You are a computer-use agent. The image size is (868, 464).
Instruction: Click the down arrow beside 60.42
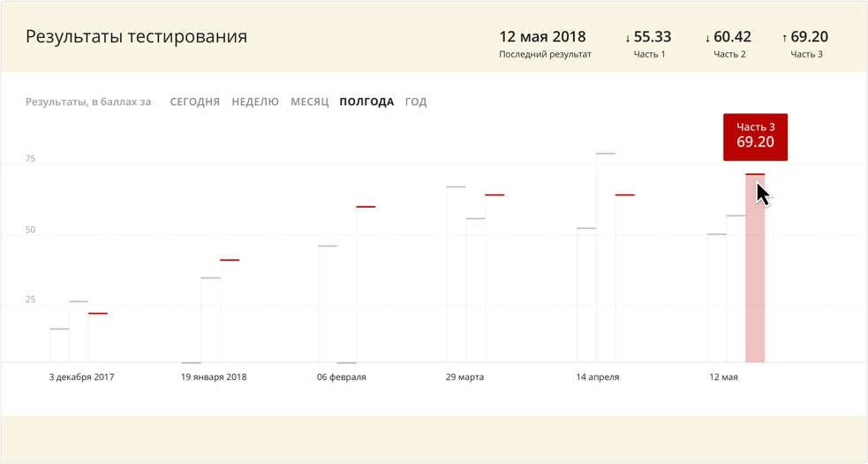[x=707, y=38]
